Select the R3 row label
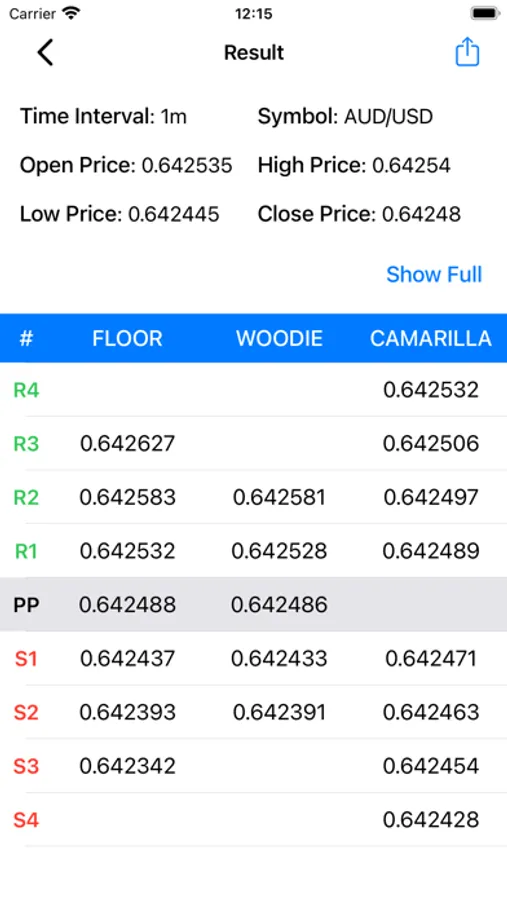 (26, 444)
